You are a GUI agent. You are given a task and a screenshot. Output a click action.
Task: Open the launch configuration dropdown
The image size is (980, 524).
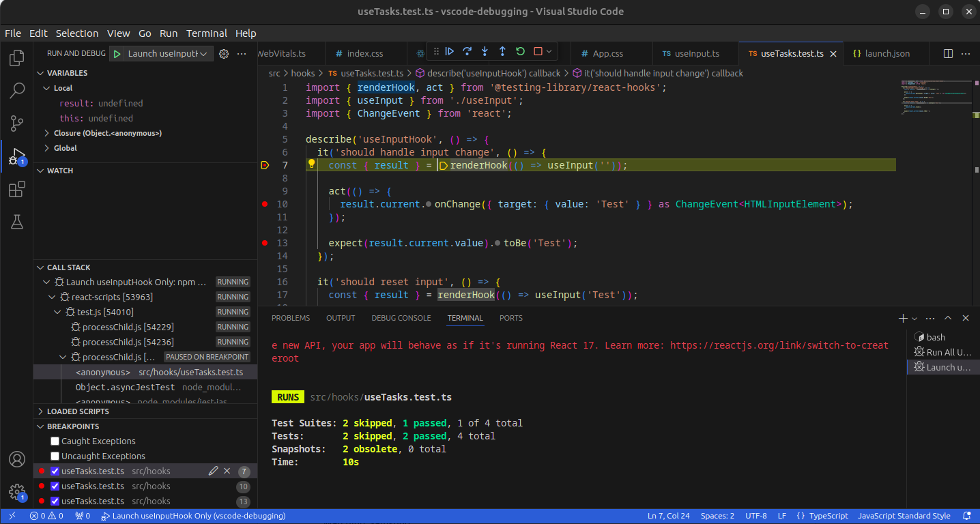pos(167,54)
